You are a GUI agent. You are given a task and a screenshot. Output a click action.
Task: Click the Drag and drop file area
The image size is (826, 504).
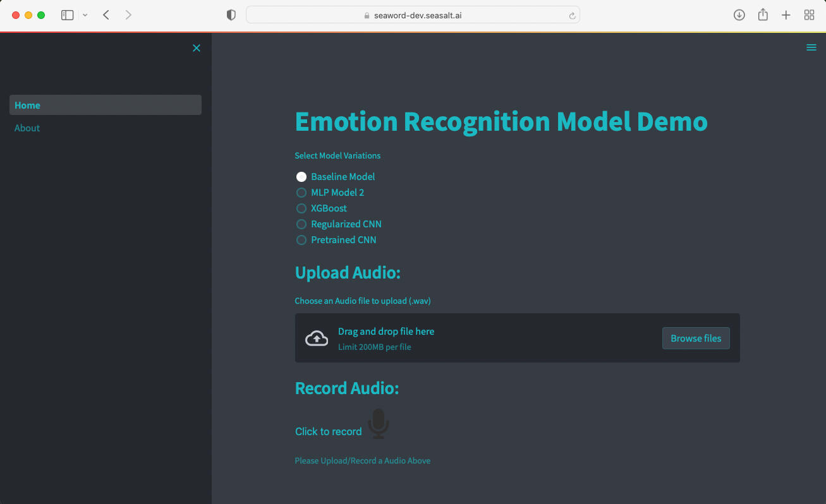(x=517, y=338)
